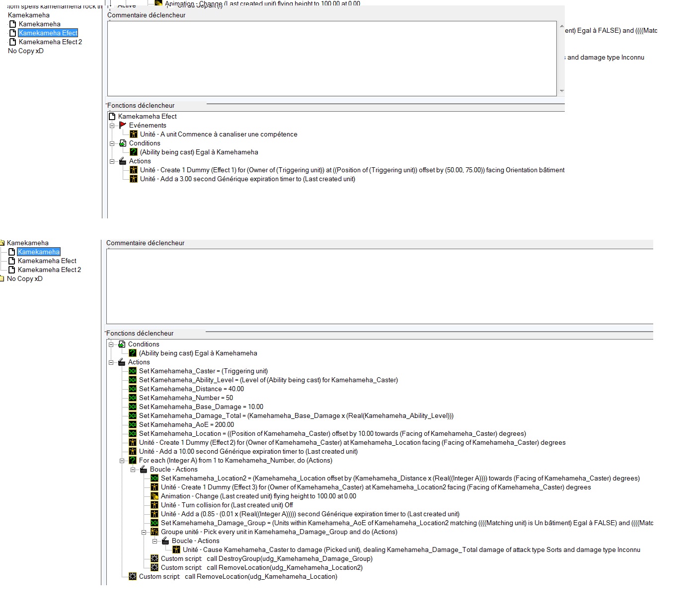Click condition icon beside 'Egal à Kamehameha' in lower tree
This screenshot has height=616, width=688.
click(133, 353)
